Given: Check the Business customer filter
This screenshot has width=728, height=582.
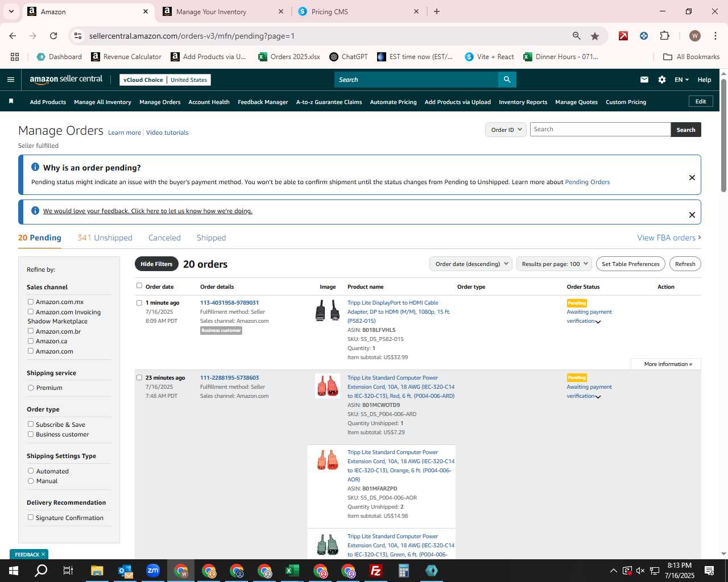Looking at the screenshot, I should [31, 434].
